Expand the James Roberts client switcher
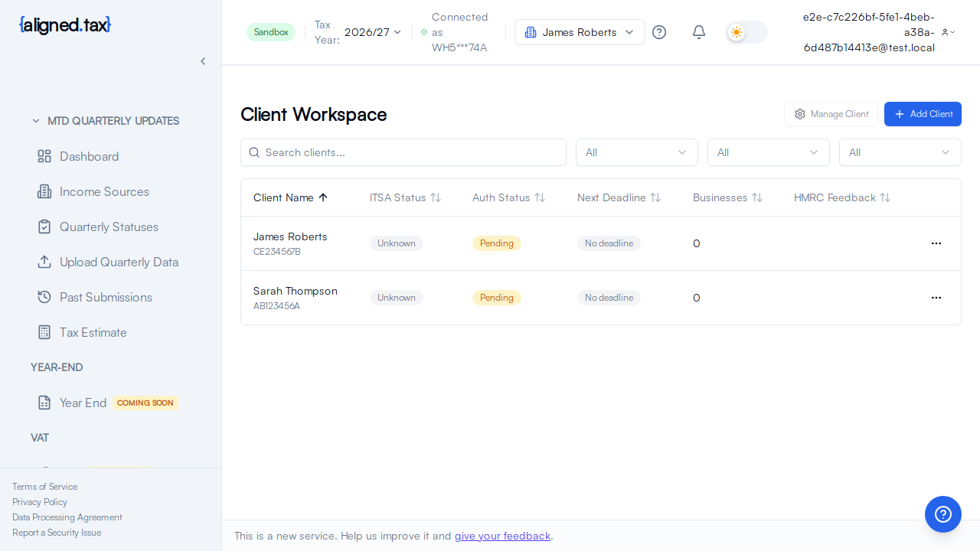The height and width of the screenshot is (551, 980). click(x=580, y=32)
